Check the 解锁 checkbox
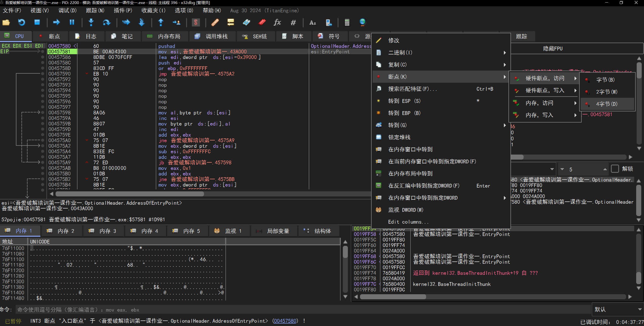Image resolution: width=644 pixels, height=326 pixels. 615,169
